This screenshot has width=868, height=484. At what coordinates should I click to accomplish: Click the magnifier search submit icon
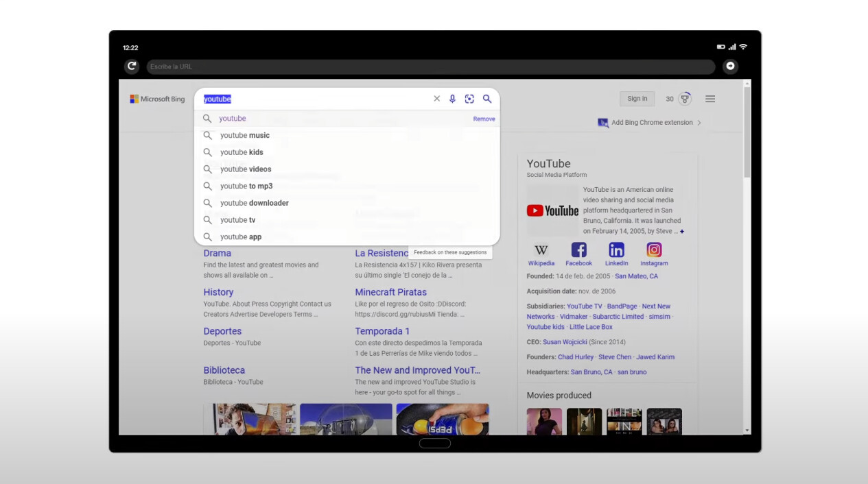tap(487, 99)
